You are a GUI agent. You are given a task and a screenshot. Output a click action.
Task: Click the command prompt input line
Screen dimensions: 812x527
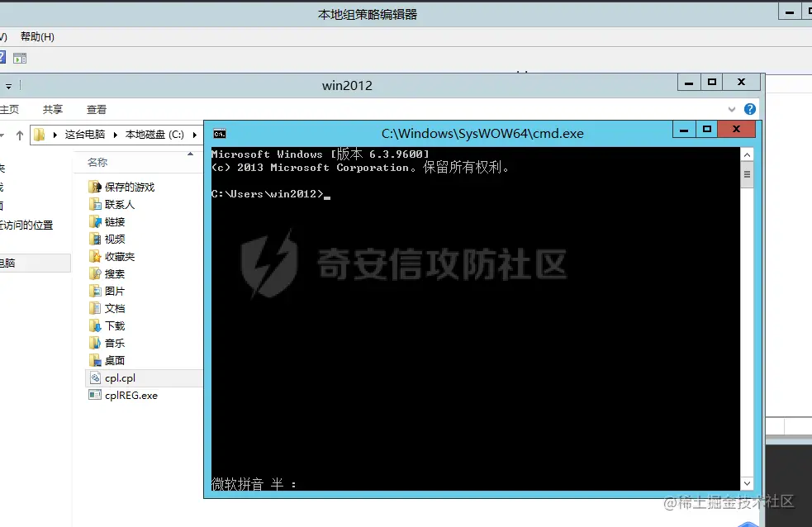click(271, 194)
